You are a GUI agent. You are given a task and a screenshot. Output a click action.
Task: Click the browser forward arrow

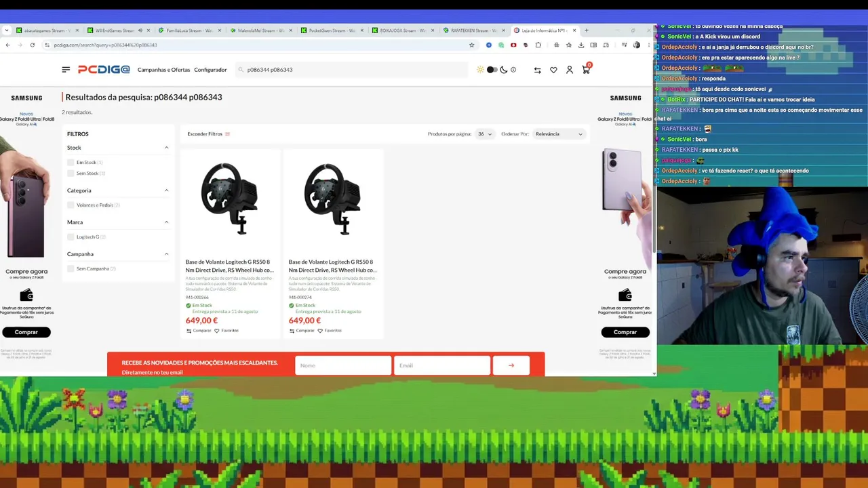(20, 45)
